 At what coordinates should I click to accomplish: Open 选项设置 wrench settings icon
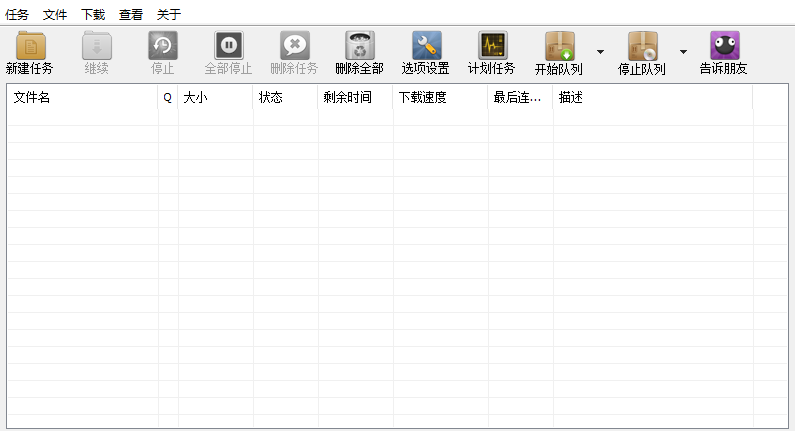(x=426, y=46)
